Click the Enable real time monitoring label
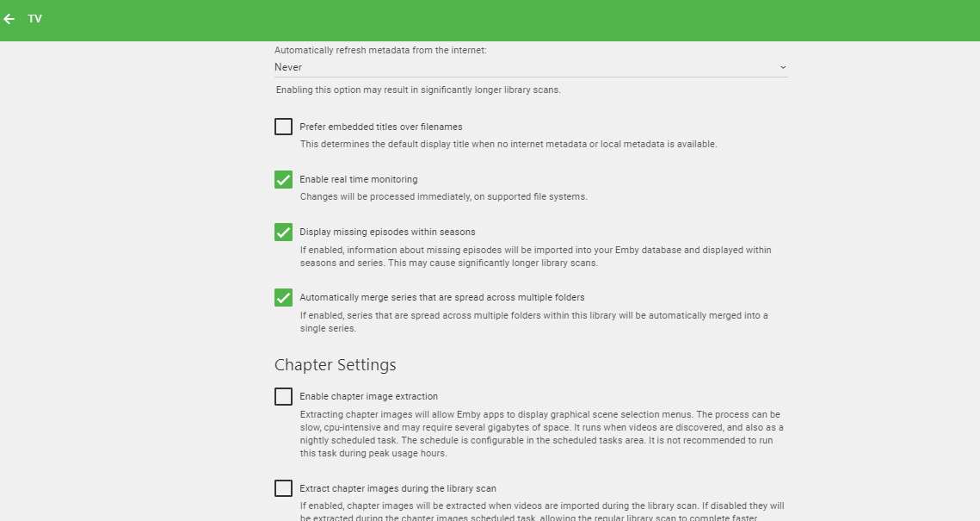This screenshot has width=980, height=521. click(358, 179)
